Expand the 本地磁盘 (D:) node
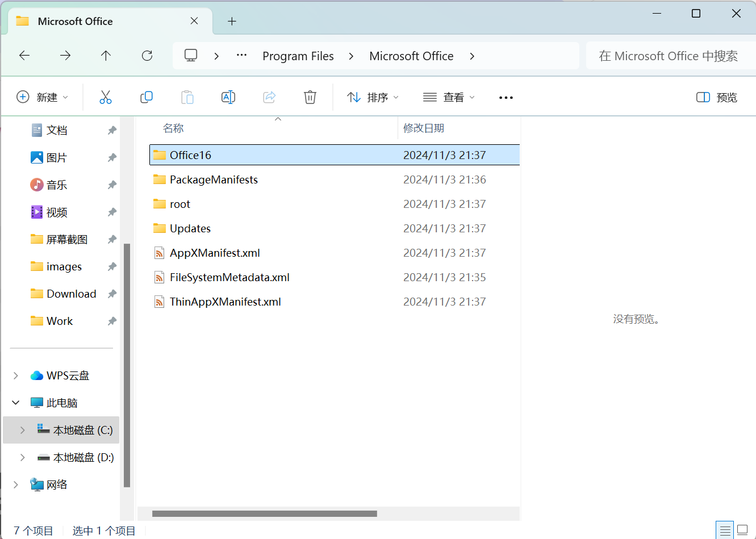This screenshot has width=756, height=539. pos(23,457)
